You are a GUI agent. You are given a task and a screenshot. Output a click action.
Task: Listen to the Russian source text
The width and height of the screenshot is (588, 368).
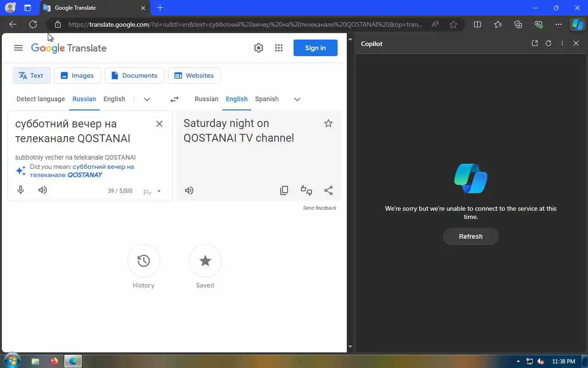pos(43,190)
